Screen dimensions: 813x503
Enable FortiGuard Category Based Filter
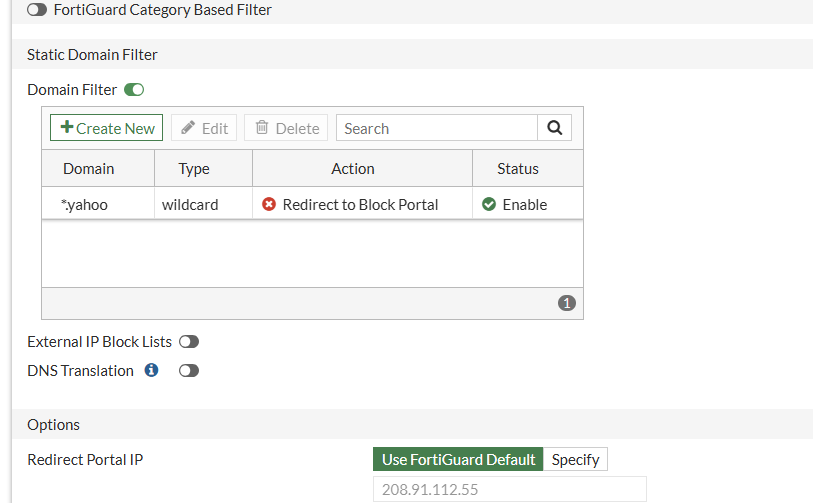pyautogui.click(x=37, y=9)
